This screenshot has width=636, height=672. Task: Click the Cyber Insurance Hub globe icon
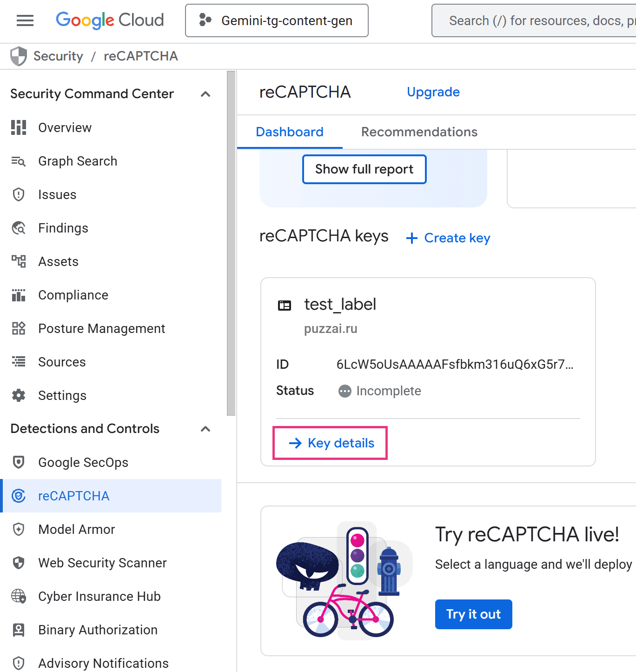19,596
